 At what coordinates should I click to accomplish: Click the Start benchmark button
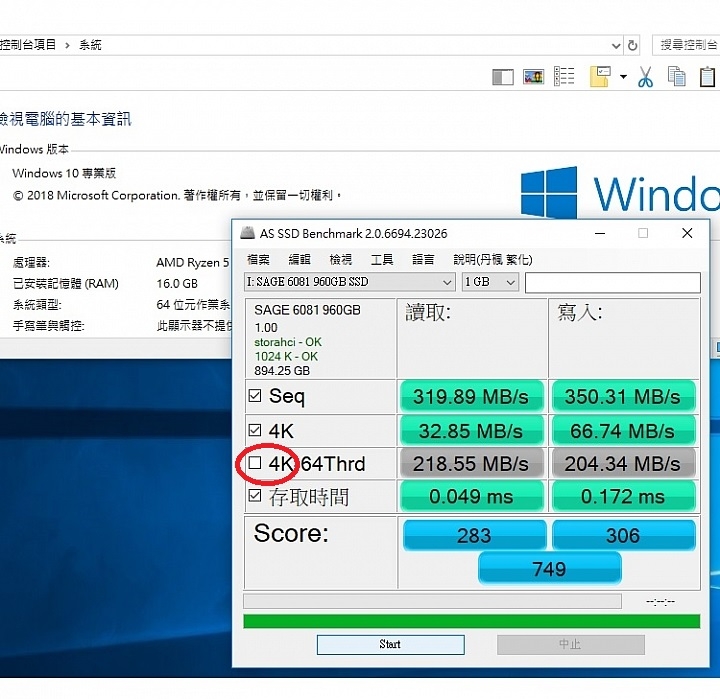click(390, 645)
